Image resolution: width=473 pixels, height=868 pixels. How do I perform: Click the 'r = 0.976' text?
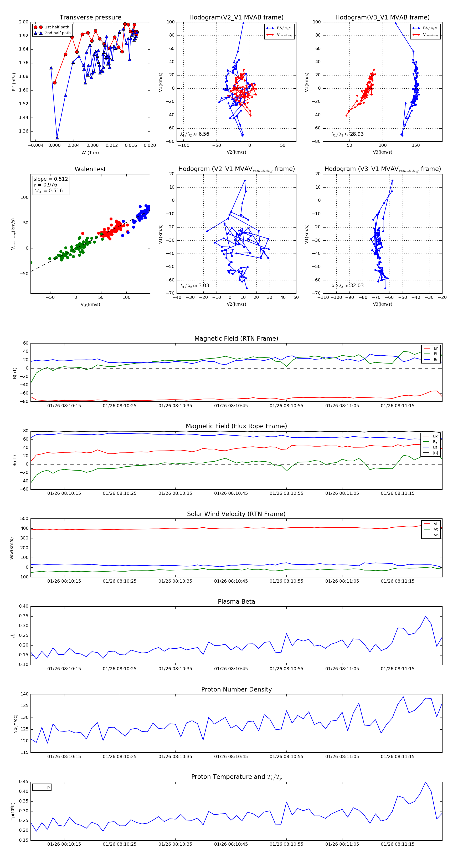click(45, 185)
